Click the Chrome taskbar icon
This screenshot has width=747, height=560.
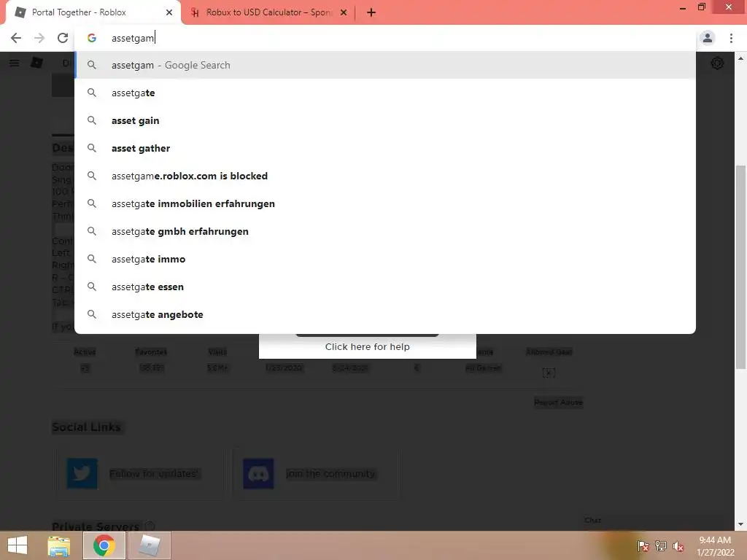104,545
